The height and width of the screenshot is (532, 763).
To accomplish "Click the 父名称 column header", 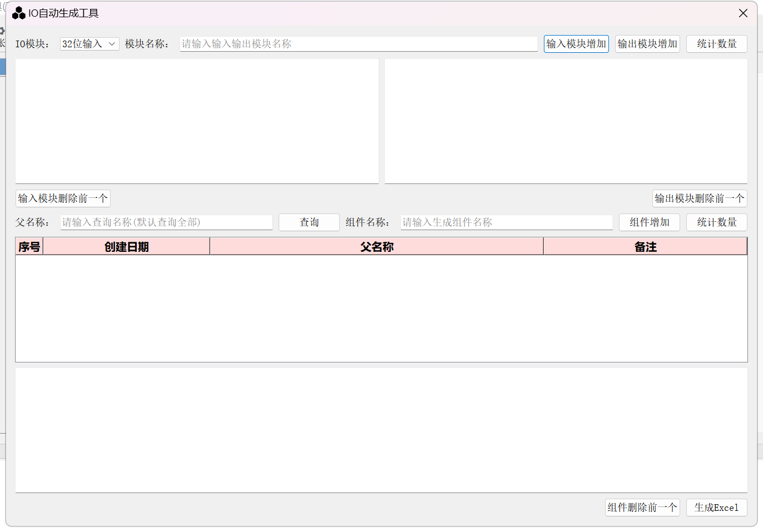I will pyautogui.click(x=376, y=247).
